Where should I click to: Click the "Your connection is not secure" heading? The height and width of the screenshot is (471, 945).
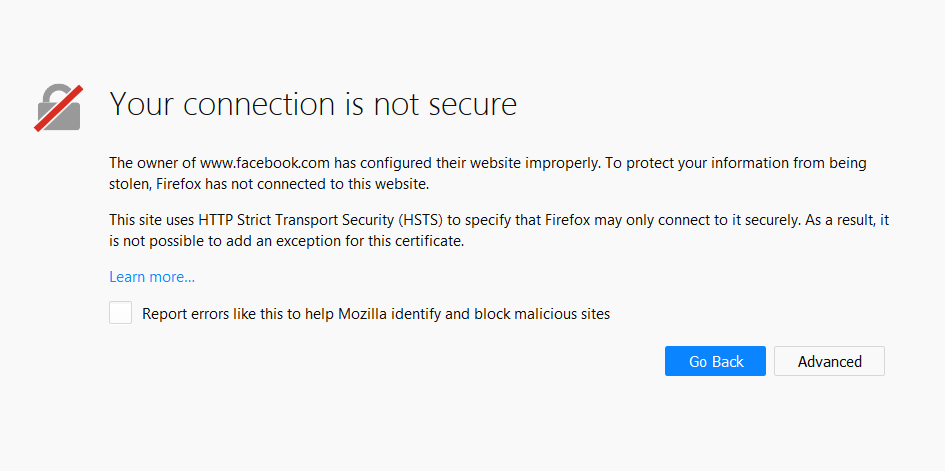[313, 104]
